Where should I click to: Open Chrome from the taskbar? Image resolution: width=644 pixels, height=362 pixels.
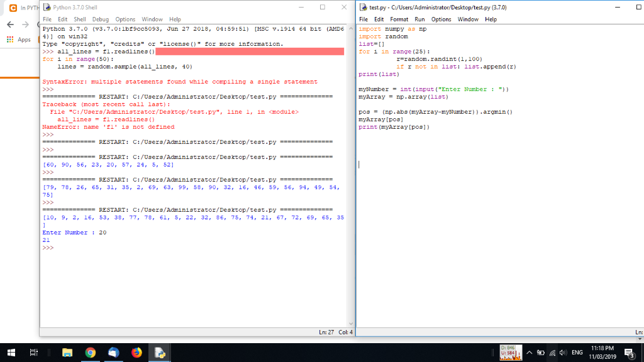(x=91, y=353)
